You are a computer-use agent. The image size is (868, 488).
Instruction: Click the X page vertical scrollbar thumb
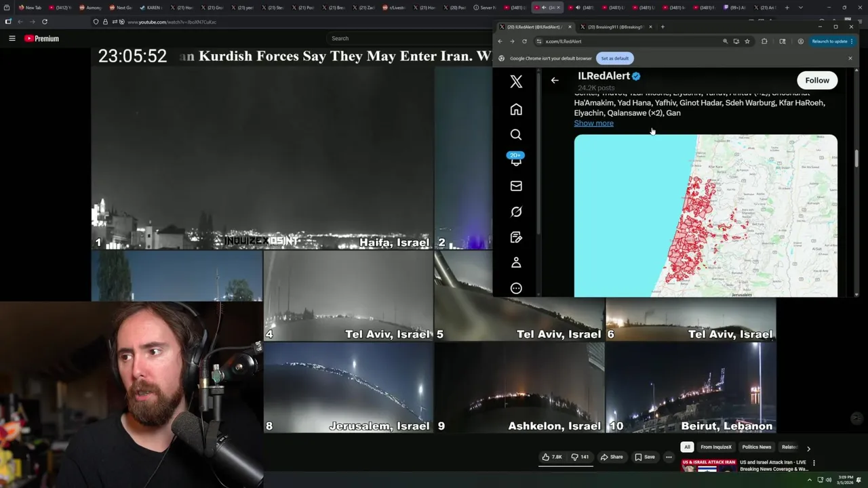pyautogui.click(x=856, y=157)
